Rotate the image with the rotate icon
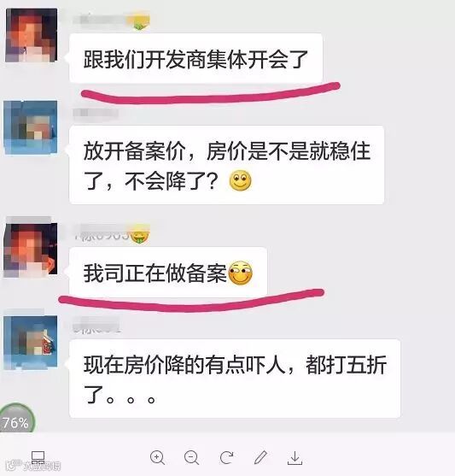Screen dimensions: 455x476 pos(226,457)
